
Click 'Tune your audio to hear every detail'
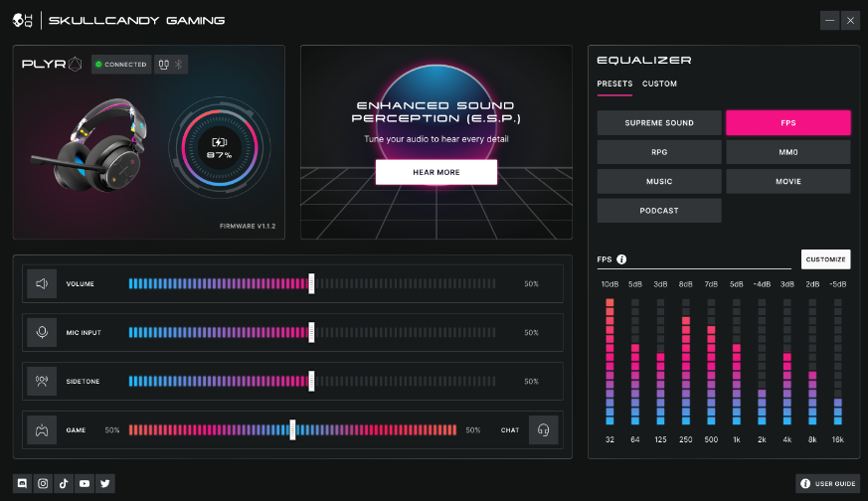pyautogui.click(x=436, y=139)
